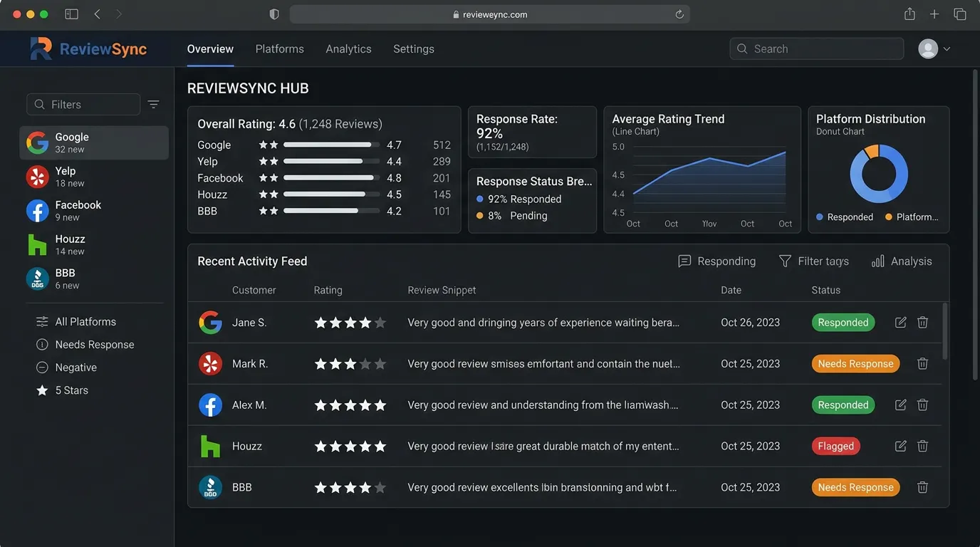Show browser tab overview
The image size is (980, 547).
click(959, 14)
